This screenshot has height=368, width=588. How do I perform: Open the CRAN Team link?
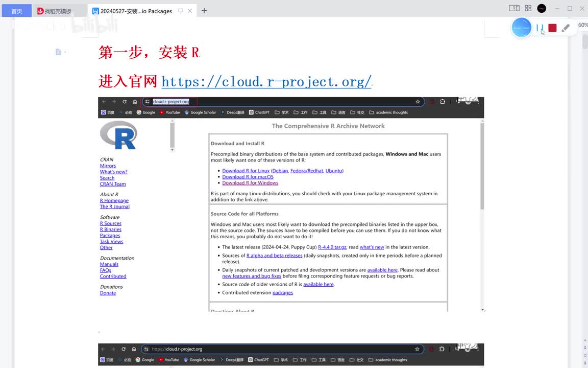click(112, 184)
